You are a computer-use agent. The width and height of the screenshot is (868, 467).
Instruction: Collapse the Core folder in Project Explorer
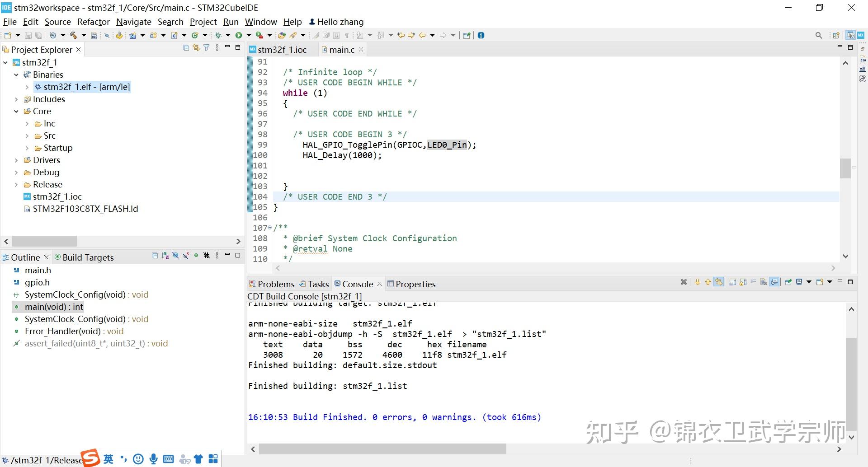coord(16,111)
